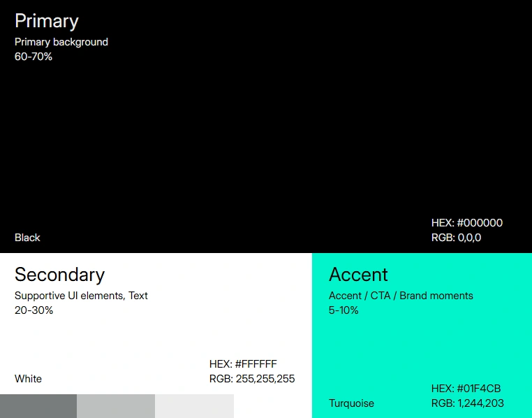
Task: Click the "60-70%" usage percentage
Action: [34, 57]
